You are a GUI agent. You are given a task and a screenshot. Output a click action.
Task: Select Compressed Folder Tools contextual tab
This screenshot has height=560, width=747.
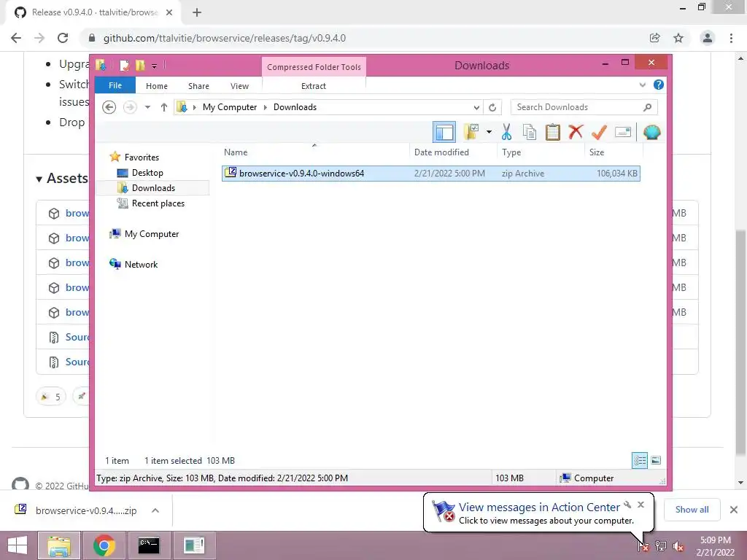[x=314, y=66]
